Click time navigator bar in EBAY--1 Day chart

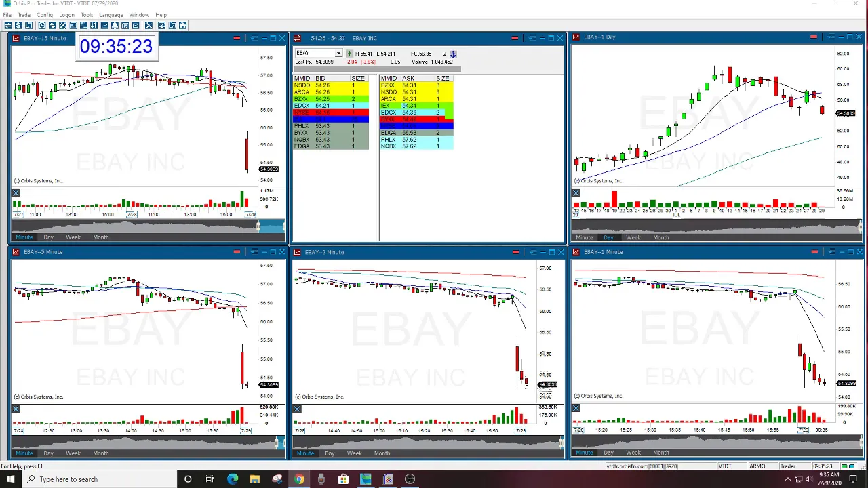[716, 226]
